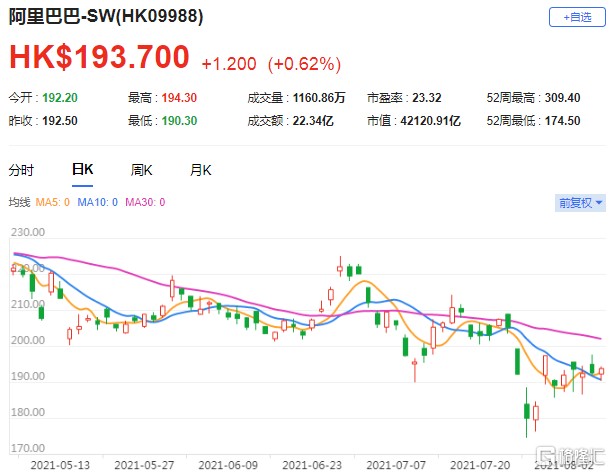
Task: Click the 成交量 volume figure 1160.86万
Action: (x=319, y=98)
